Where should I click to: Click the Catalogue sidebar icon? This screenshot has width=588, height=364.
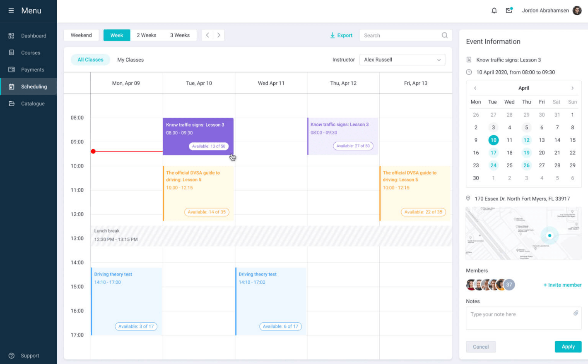click(12, 103)
